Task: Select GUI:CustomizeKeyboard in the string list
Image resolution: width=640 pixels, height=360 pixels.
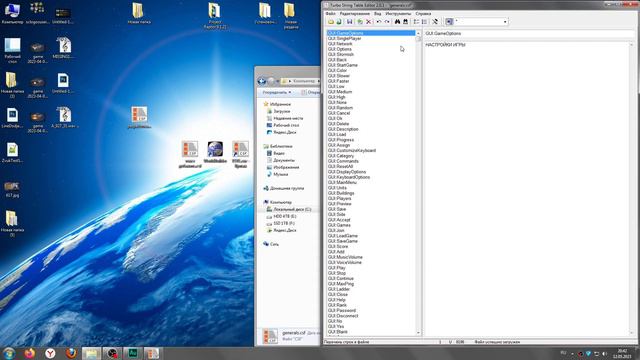Action: click(352, 150)
